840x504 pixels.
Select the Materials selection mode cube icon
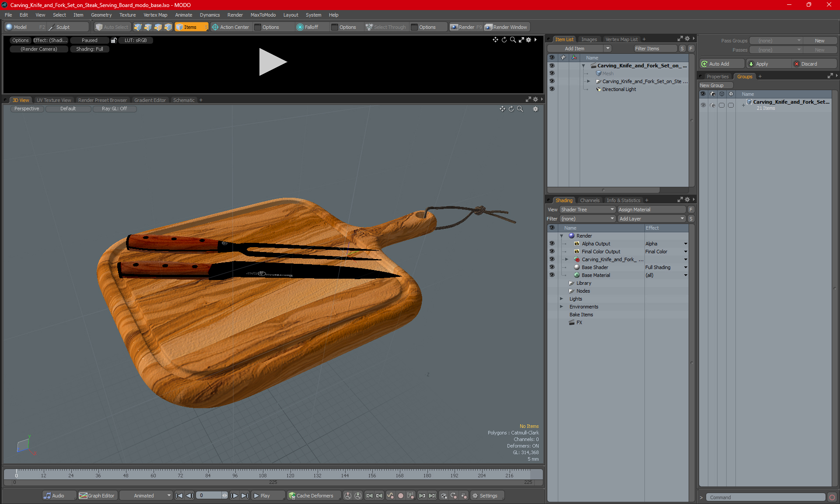click(x=168, y=27)
